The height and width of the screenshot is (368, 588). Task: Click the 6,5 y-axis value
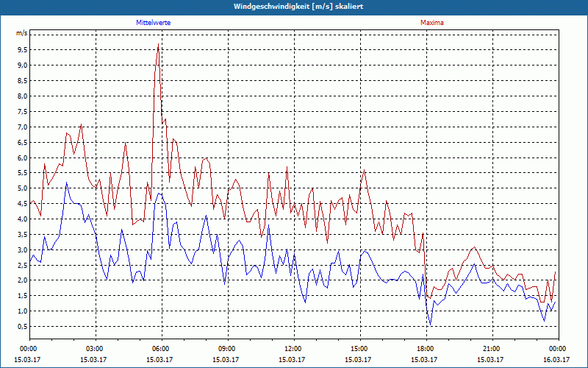click(x=23, y=142)
